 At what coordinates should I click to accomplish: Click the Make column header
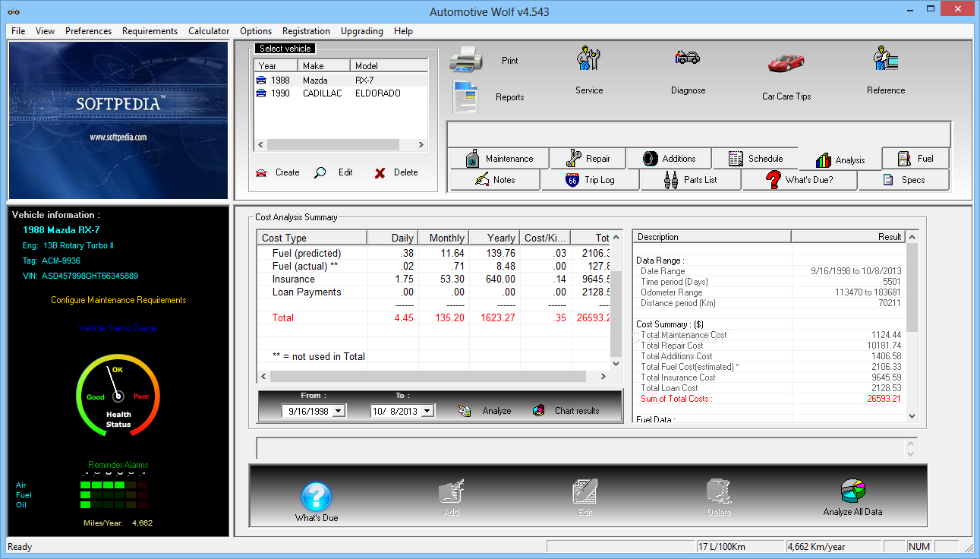pos(323,66)
